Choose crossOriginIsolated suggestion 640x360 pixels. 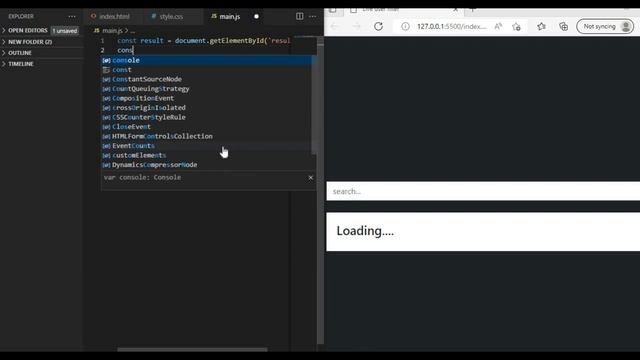[x=206, y=108]
